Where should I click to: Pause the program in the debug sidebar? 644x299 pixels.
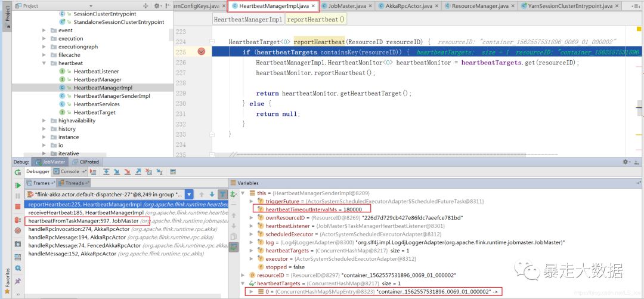18,196
